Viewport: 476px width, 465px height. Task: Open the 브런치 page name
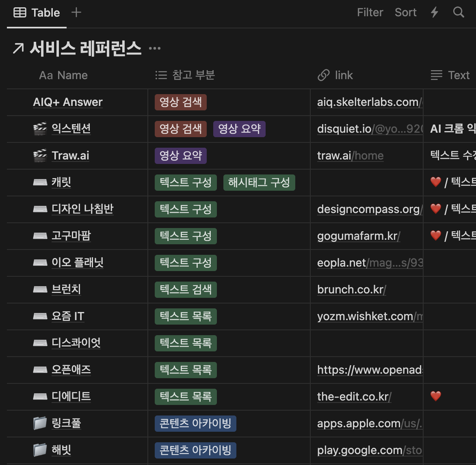coord(66,289)
